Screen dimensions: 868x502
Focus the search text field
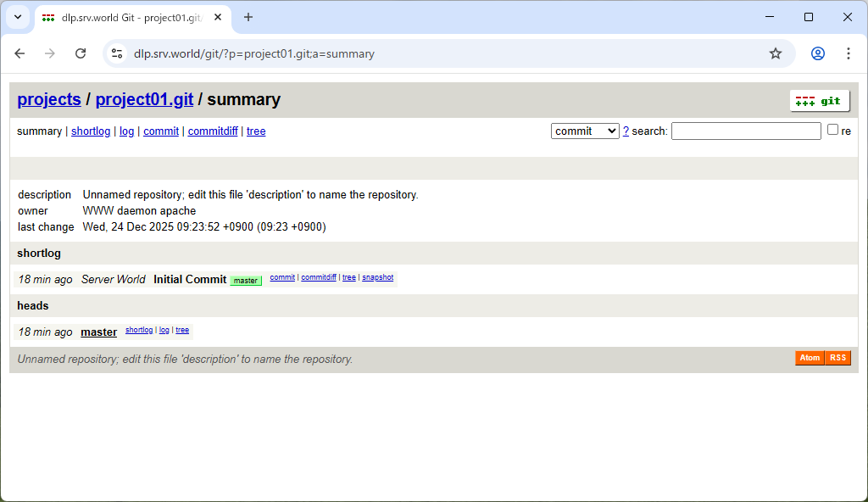(746, 131)
